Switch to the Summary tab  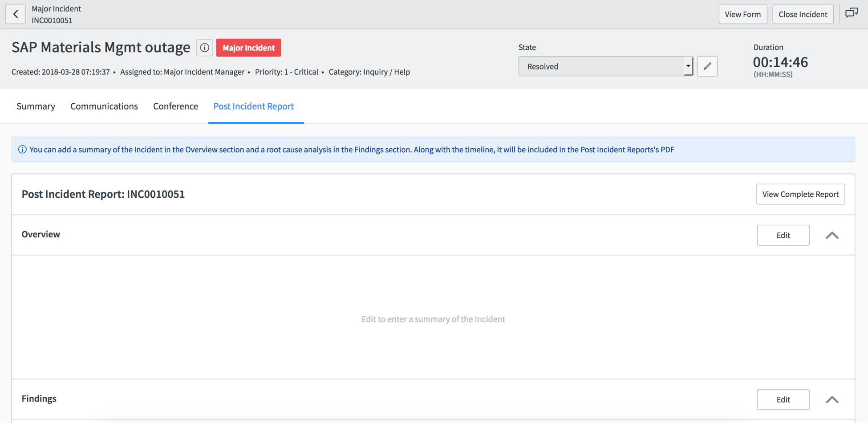pyautogui.click(x=36, y=106)
